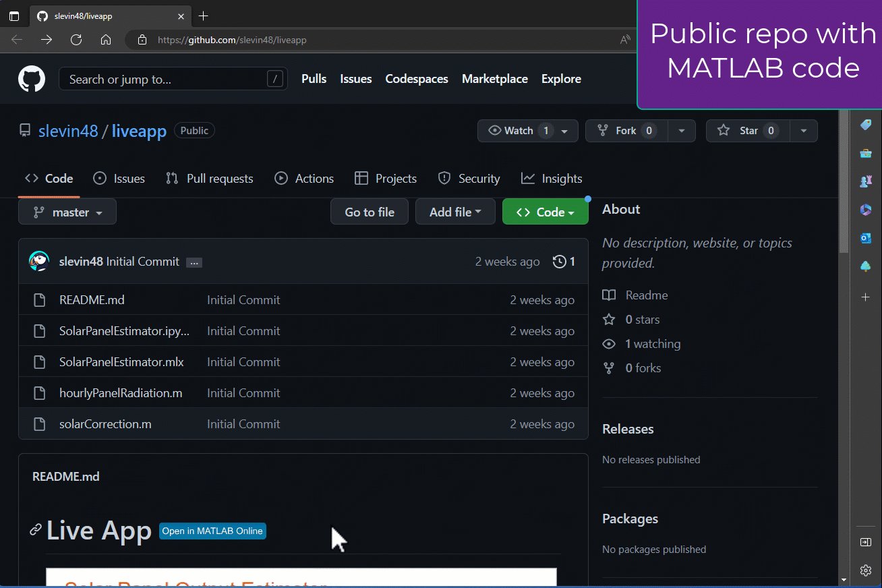Open Issues in the top navigation bar
Viewport: 882px width, 588px height.
click(356, 79)
